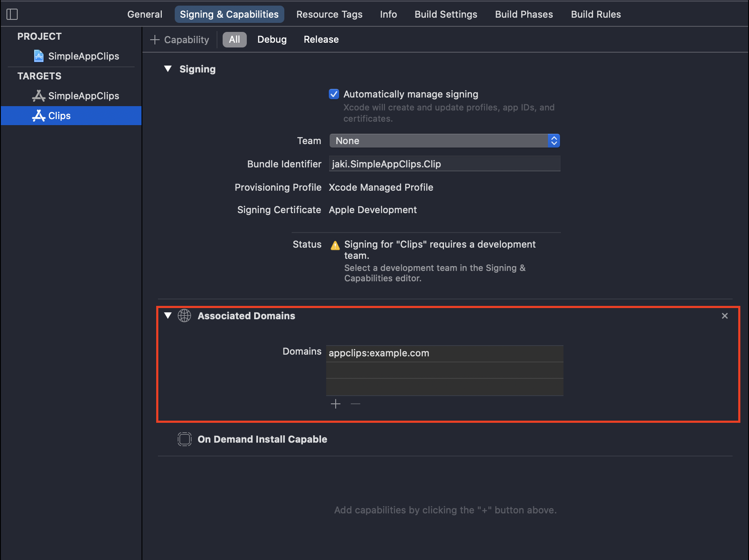Screen dimensions: 749x560
Task: Uncheck Automatically manage signing
Action: 334,94
